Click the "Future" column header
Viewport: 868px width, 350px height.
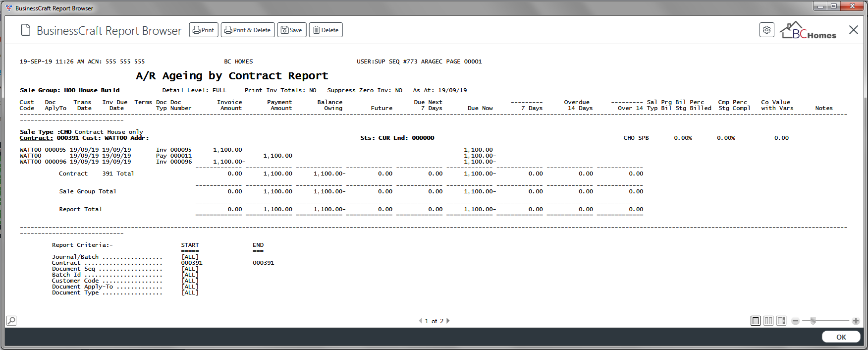[381, 108]
